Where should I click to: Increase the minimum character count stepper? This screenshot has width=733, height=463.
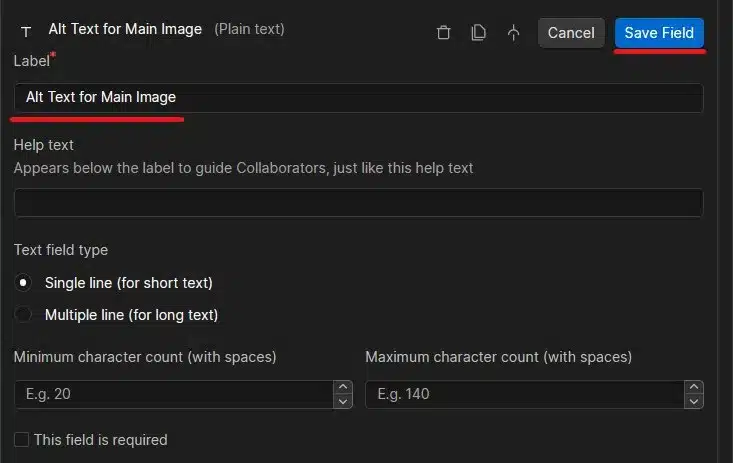[x=343, y=387]
